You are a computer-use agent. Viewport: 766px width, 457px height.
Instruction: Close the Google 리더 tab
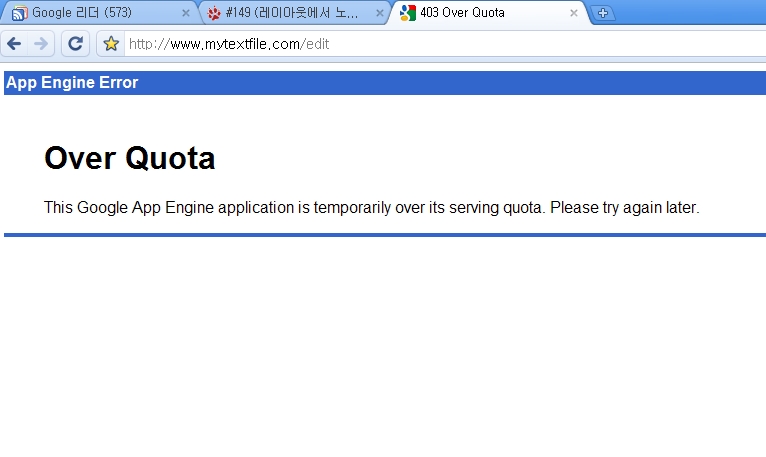click(186, 13)
